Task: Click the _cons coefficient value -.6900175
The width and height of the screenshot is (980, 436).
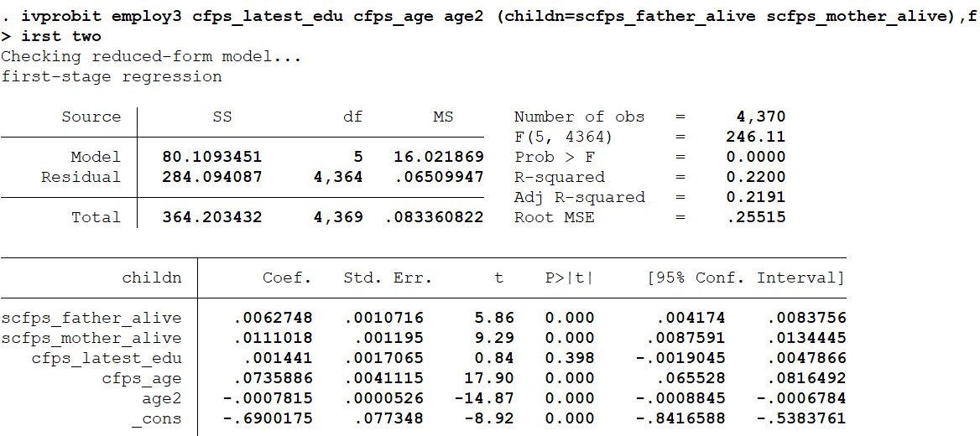Action: (x=267, y=418)
